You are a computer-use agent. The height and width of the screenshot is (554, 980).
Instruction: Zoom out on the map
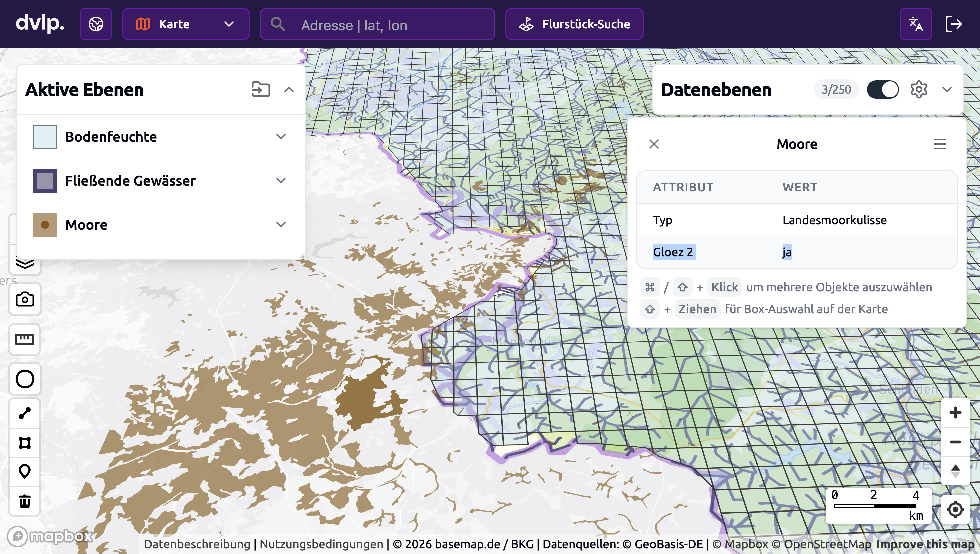pyautogui.click(x=955, y=442)
